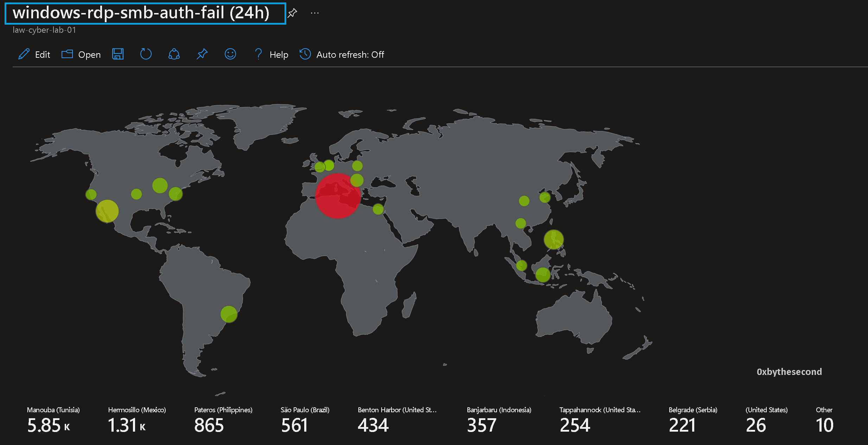Click the Edit pencil icon
Image resolution: width=868 pixels, height=445 pixels.
coord(24,54)
